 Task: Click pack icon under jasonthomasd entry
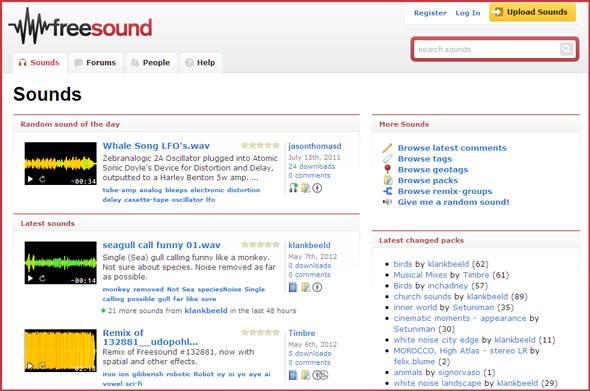[x=305, y=187]
